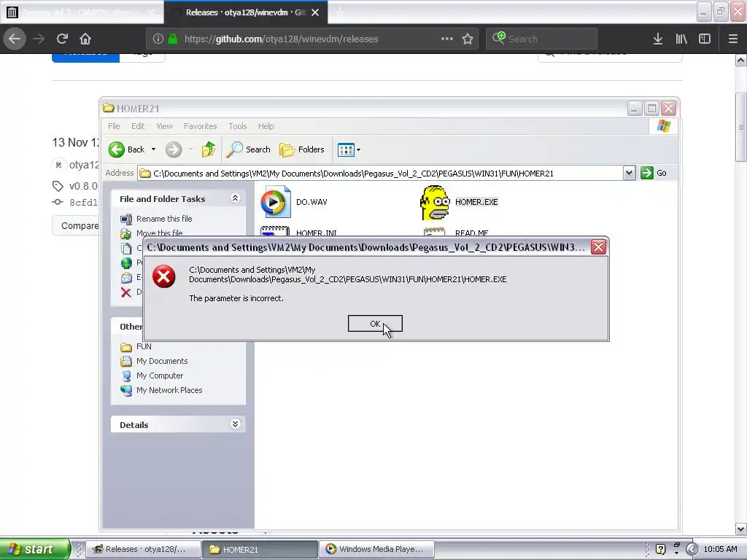This screenshot has height=560, width=747.
Task: Click the Firefox Search box
Action: click(x=542, y=39)
